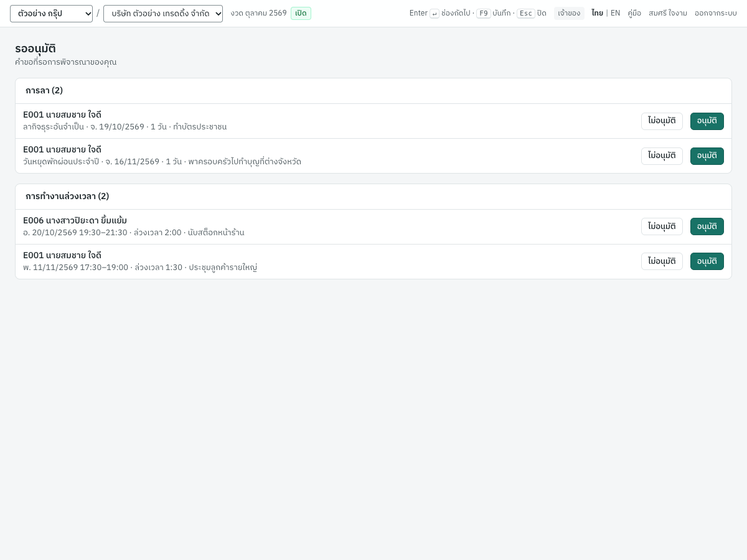Click the user name สมศรี ใจงาม

pos(668,13)
